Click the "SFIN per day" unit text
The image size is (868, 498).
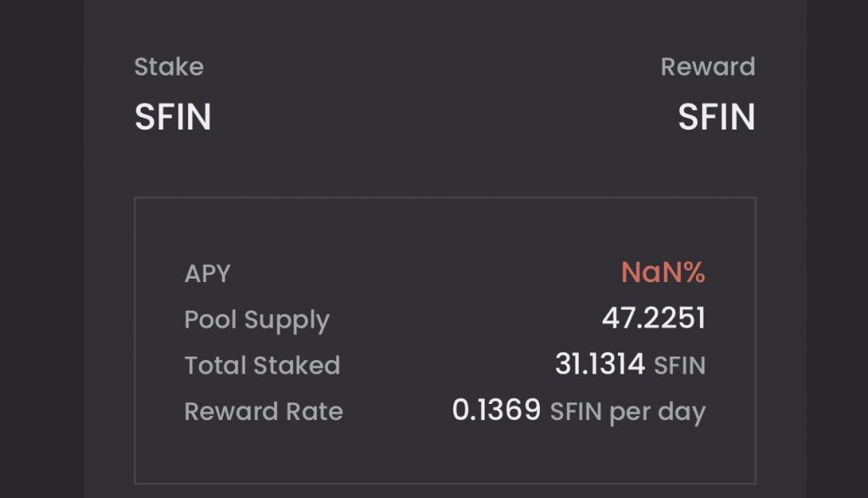pyautogui.click(x=627, y=412)
